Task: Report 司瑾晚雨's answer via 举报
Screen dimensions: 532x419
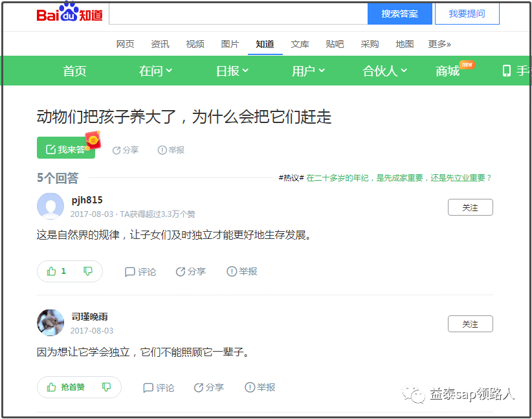Action: (x=260, y=387)
